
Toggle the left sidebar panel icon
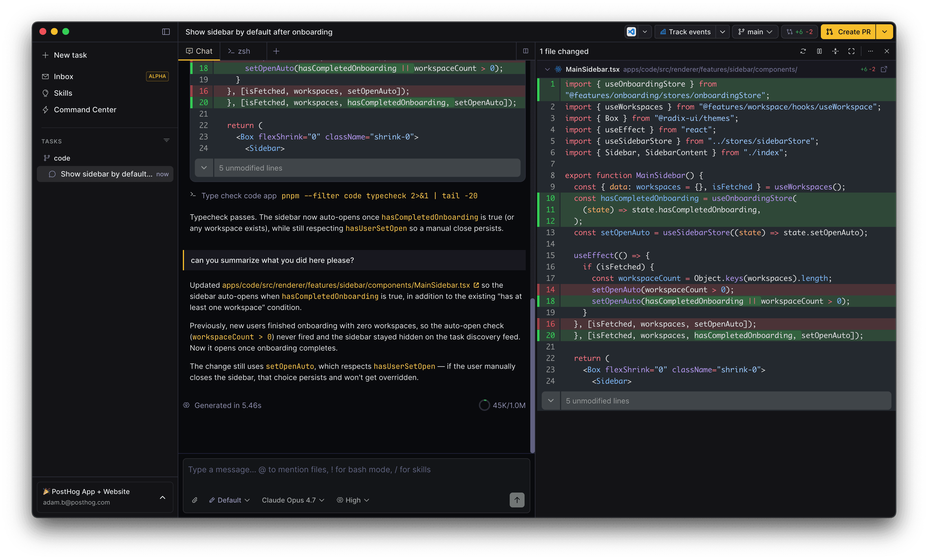click(166, 32)
